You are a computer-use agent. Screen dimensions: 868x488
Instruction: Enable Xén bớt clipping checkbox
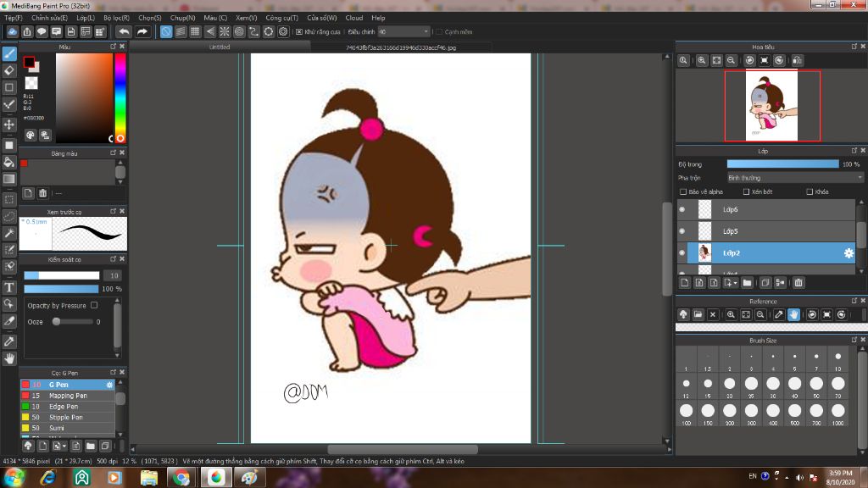[746, 192]
